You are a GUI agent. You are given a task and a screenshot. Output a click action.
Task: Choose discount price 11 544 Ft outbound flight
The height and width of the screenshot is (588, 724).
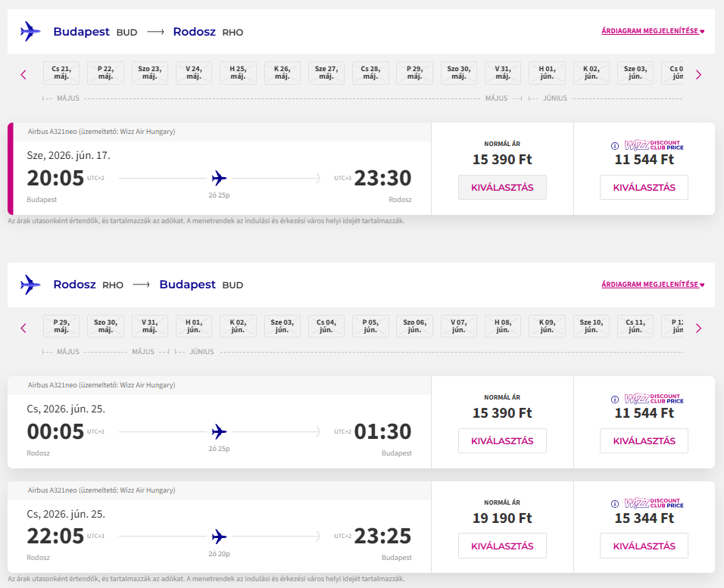tap(644, 187)
